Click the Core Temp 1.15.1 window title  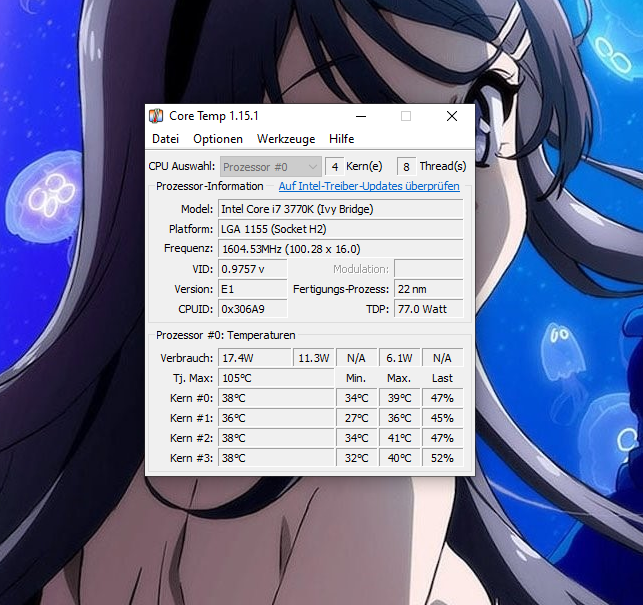[214, 116]
